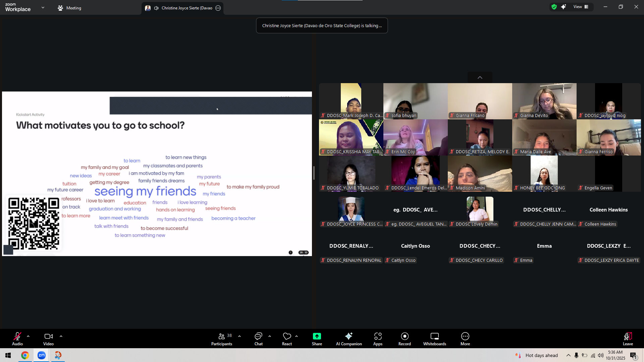The image size is (644, 362).
Task: Expand the Zoom Workplace dropdown arrow
Action: (43, 7)
